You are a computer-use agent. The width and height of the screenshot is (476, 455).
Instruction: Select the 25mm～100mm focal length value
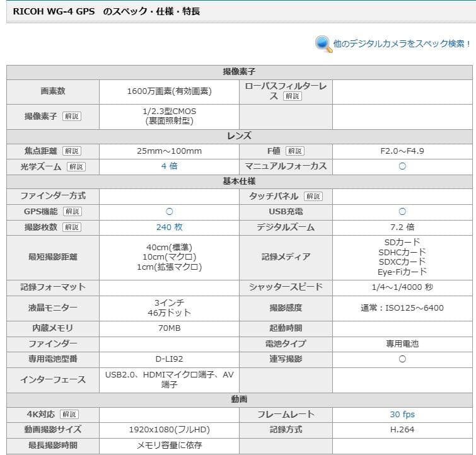point(169,151)
